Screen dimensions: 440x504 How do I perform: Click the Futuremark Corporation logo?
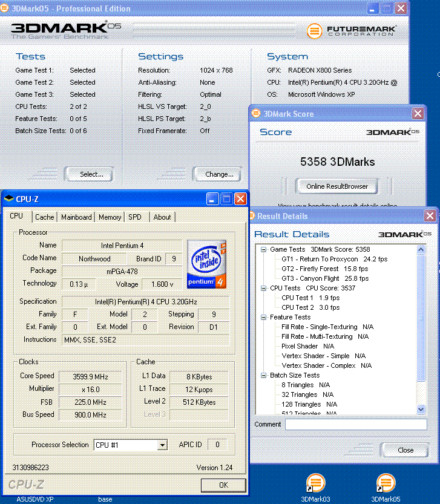[x=352, y=31]
